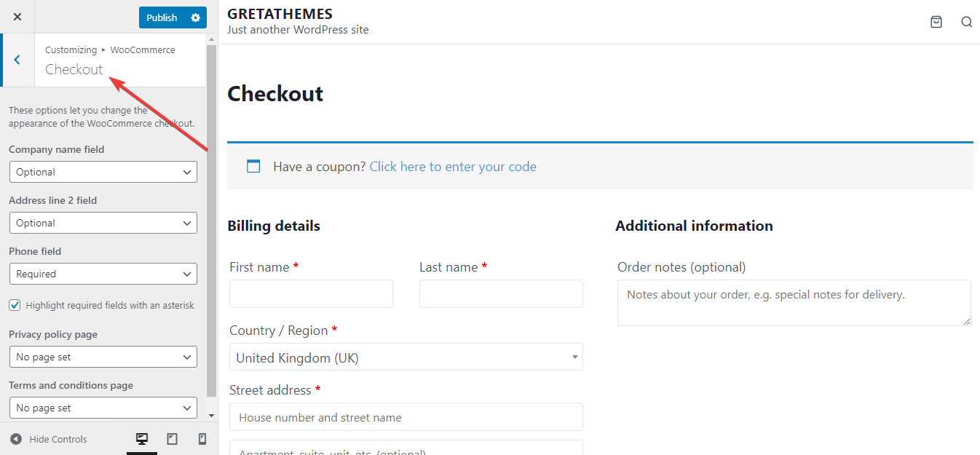Open the Phone field requirement dropdown
Viewport: 980px width, 455px height.
103,273
